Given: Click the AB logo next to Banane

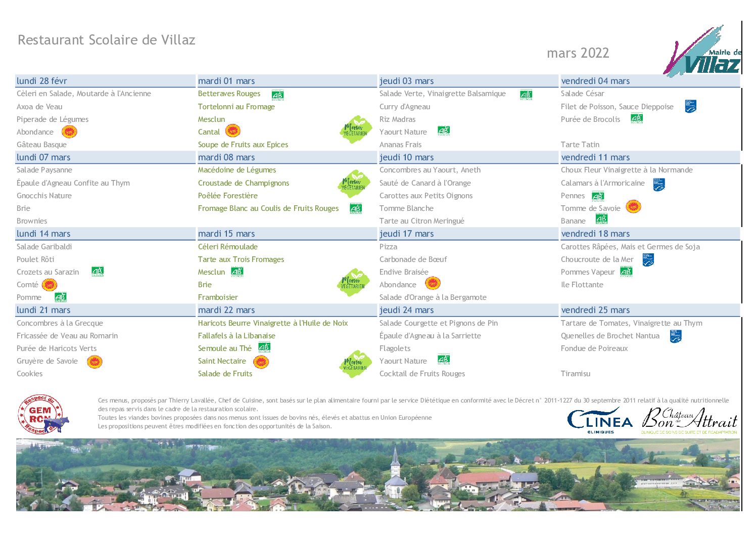Looking at the screenshot, I should [x=601, y=219].
